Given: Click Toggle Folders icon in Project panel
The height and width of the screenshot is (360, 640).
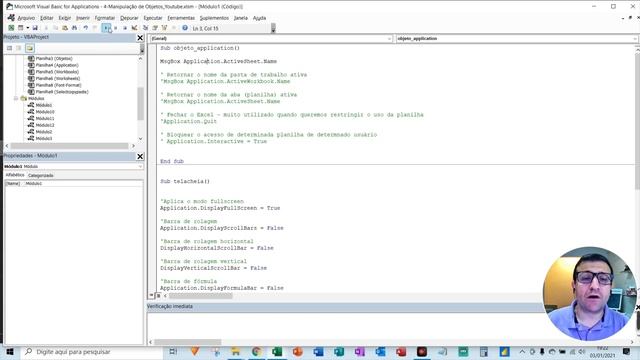Looking at the screenshot, I should point(30,48).
